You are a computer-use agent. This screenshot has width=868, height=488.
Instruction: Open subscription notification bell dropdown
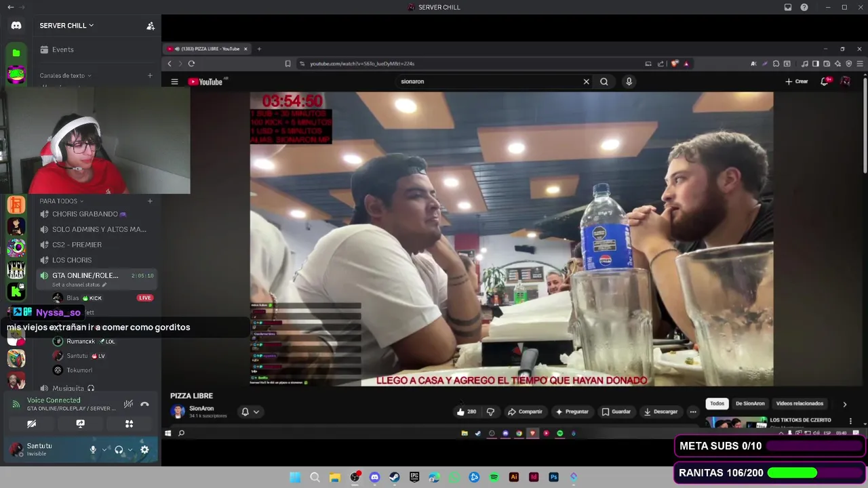point(250,411)
